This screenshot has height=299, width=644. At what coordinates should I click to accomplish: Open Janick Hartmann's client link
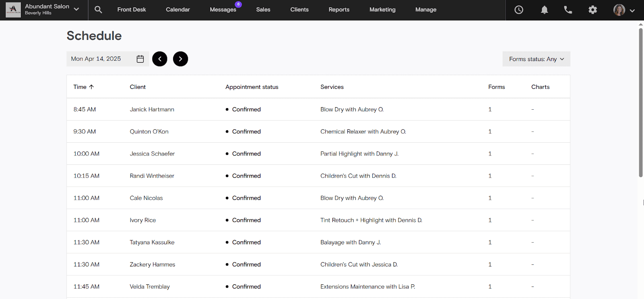click(x=152, y=109)
